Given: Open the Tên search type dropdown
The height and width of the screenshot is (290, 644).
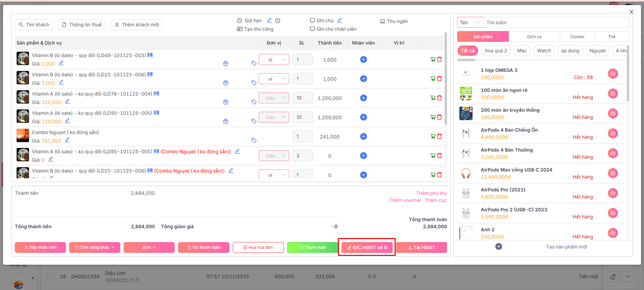Looking at the screenshot, I should [470, 23].
